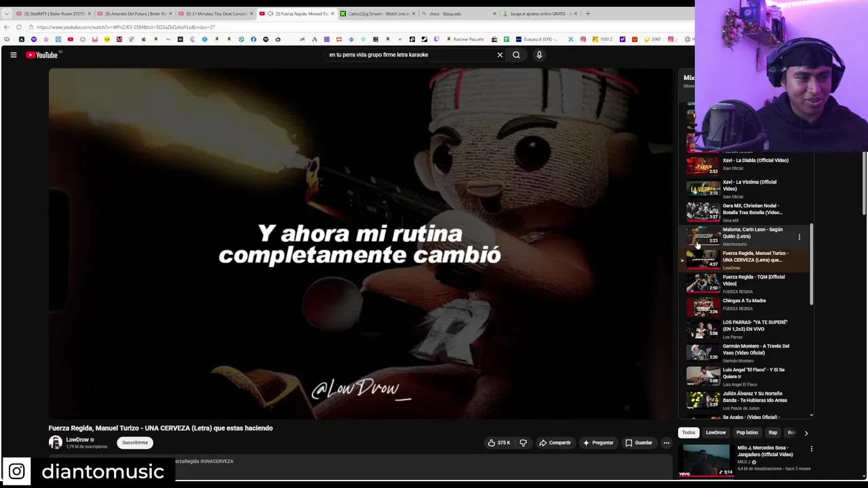Image resolution: width=868 pixels, height=488 pixels.
Task: Open LowDrow channel name link
Action: [x=77, y=440]
